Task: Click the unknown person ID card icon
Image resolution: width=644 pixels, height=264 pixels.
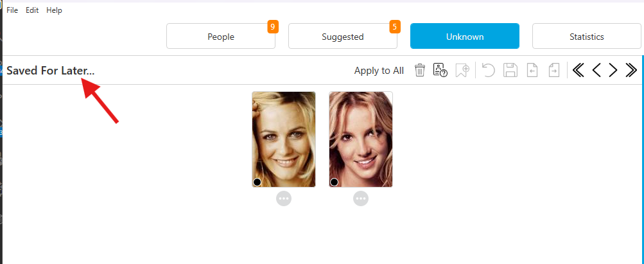Action: click(440, 70)
